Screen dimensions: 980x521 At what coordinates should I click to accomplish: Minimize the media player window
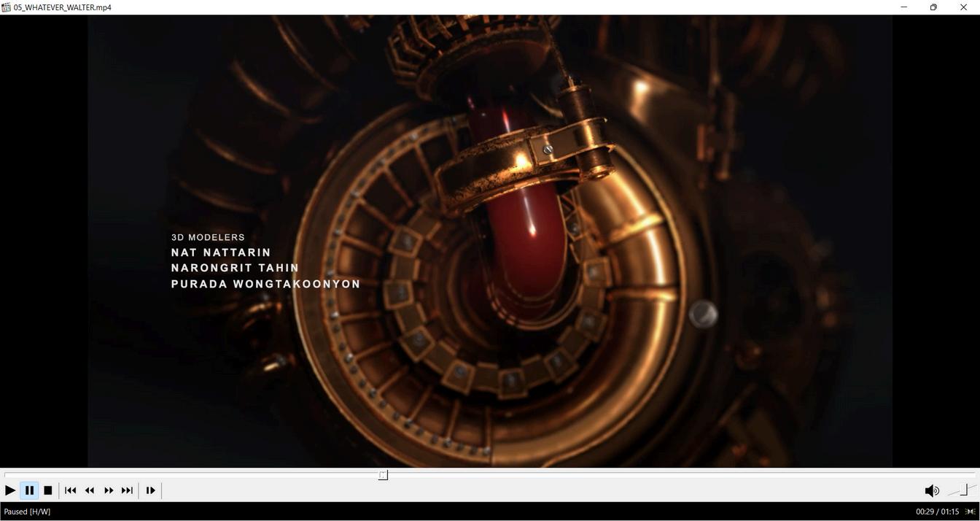[903, 7]
